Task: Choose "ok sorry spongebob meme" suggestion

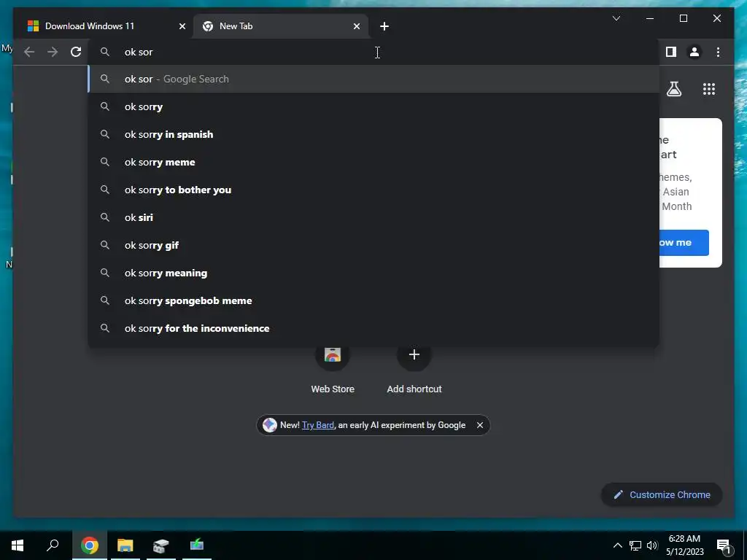Action: [x=373, y=300]
